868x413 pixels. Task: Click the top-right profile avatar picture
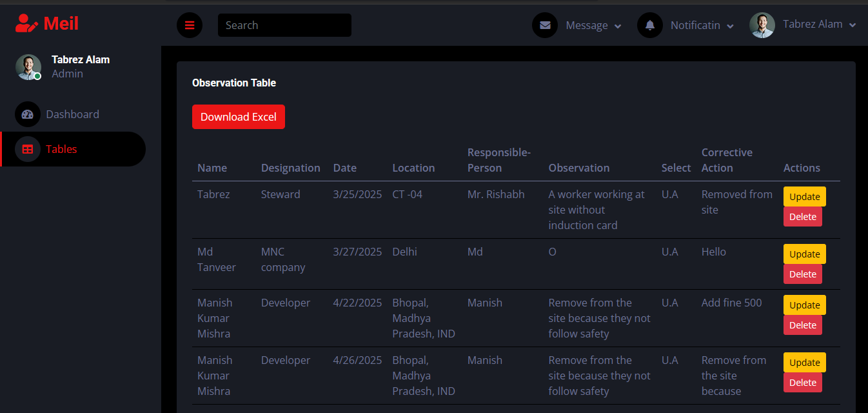pyautogui.click(x=762, y=25)
